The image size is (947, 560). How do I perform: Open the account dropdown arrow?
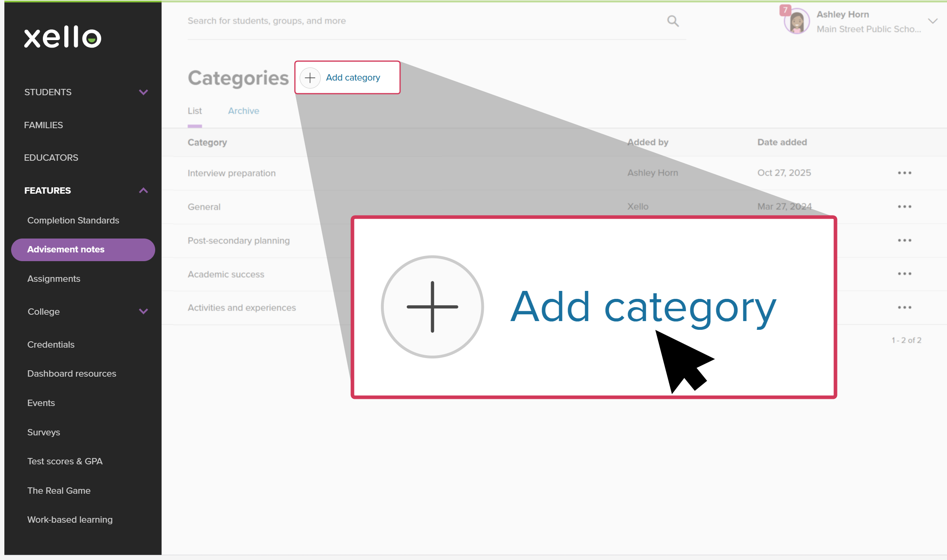933,21
